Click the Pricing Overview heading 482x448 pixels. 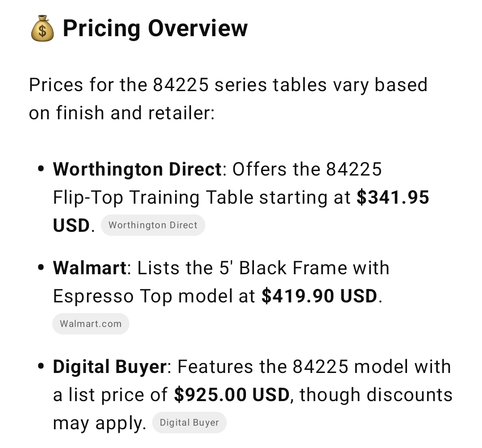click(155, 29)
